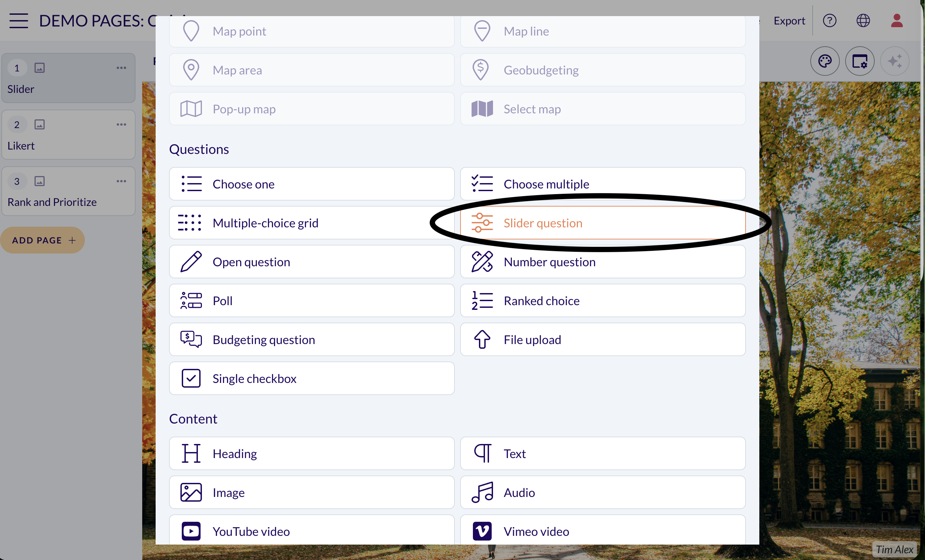Screen dimensions: 925x560
Task: Add a Multiple-choice grid question
Action: 312,223
